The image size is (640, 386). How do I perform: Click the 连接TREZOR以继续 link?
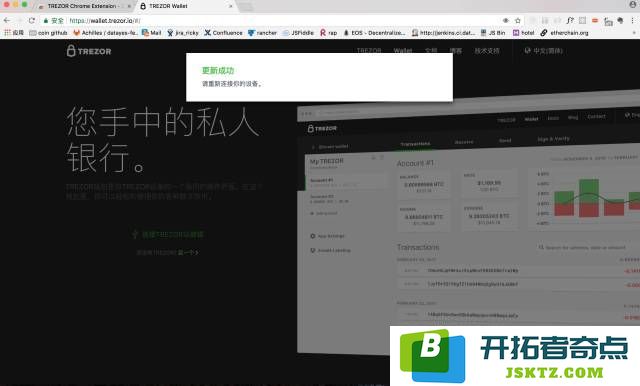pos(168,235)
